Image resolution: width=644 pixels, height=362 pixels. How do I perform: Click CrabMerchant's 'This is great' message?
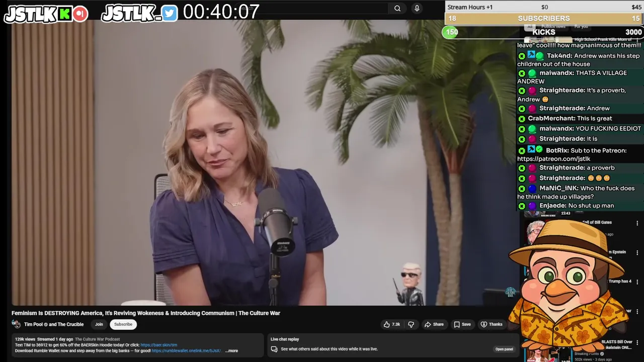coord(595,118)
